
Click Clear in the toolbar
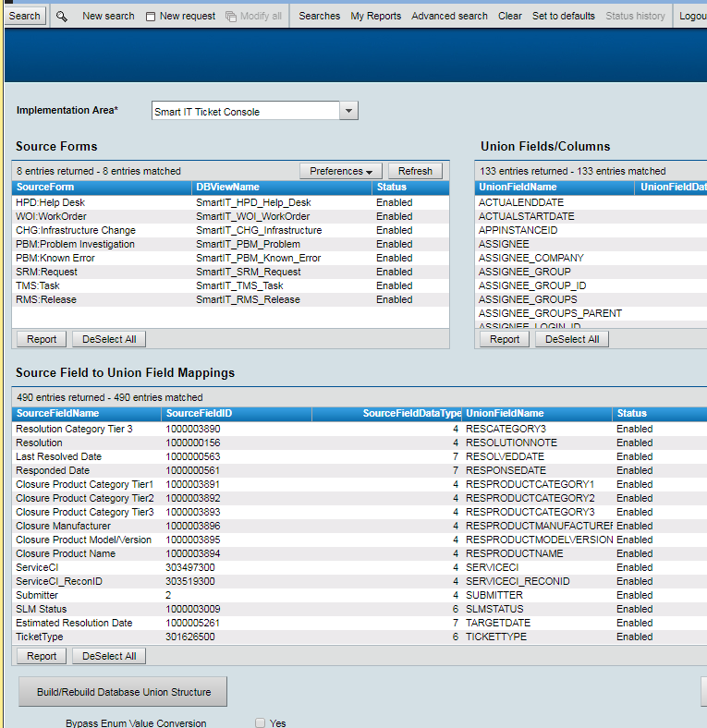(510, 16)
